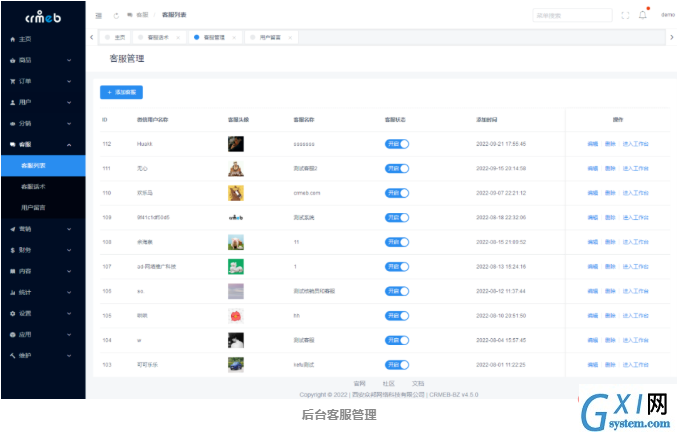Screen dimensions: 677x432
Task: Click the crmeb logo
Action: tap(43, 17)
